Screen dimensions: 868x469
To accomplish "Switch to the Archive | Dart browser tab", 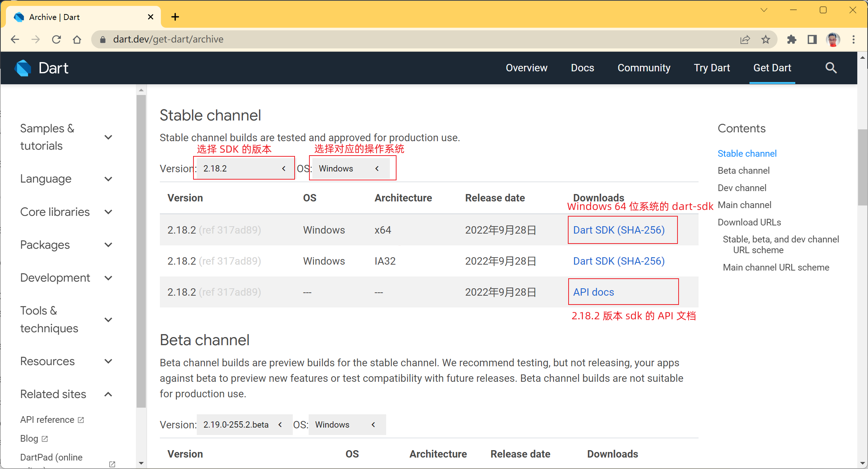I will [x=83, y=17].
